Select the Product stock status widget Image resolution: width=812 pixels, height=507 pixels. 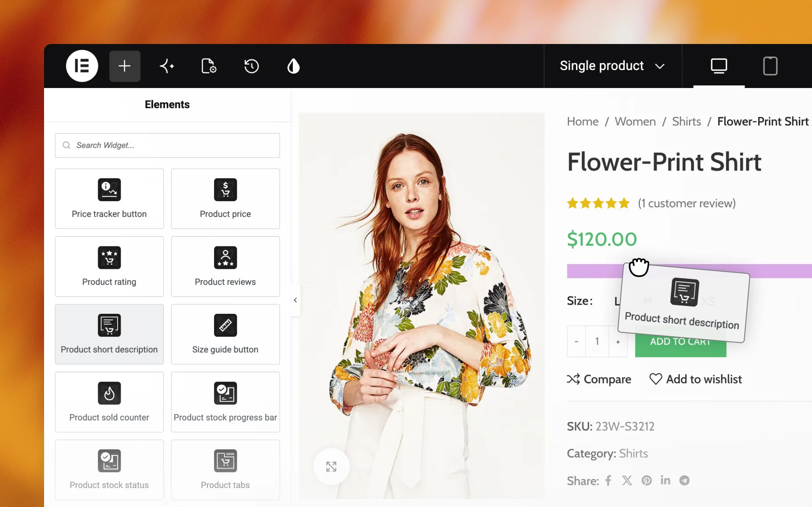[x=109, y=470]
